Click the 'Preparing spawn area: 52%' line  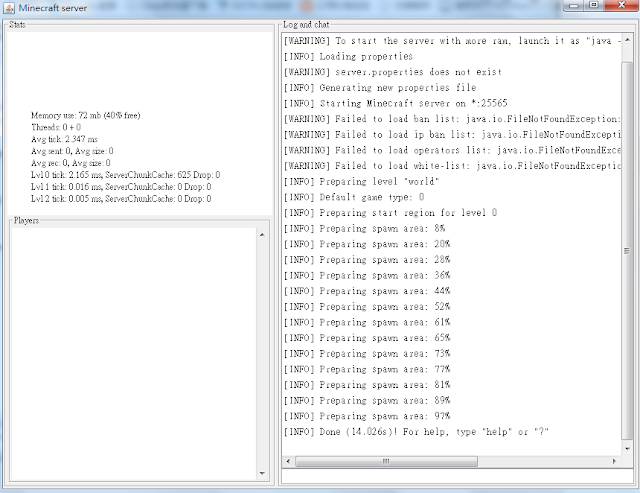point(367,306)
